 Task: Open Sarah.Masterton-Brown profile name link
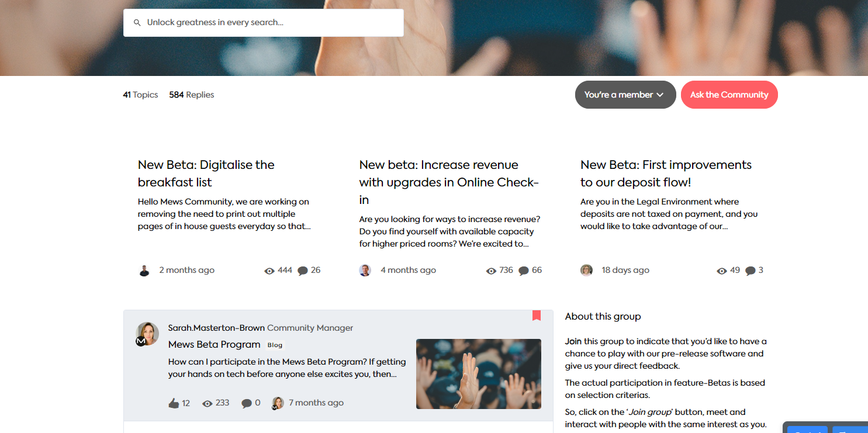tap(216, 328)
